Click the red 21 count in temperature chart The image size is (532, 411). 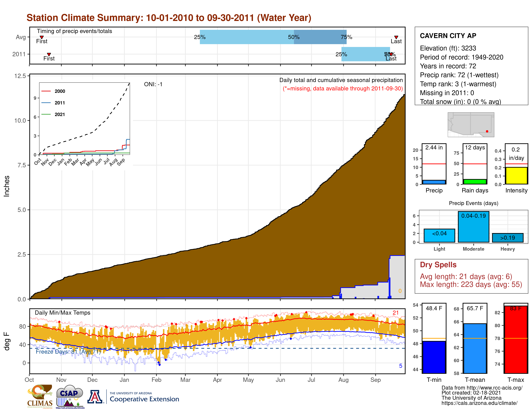point(395,313)
